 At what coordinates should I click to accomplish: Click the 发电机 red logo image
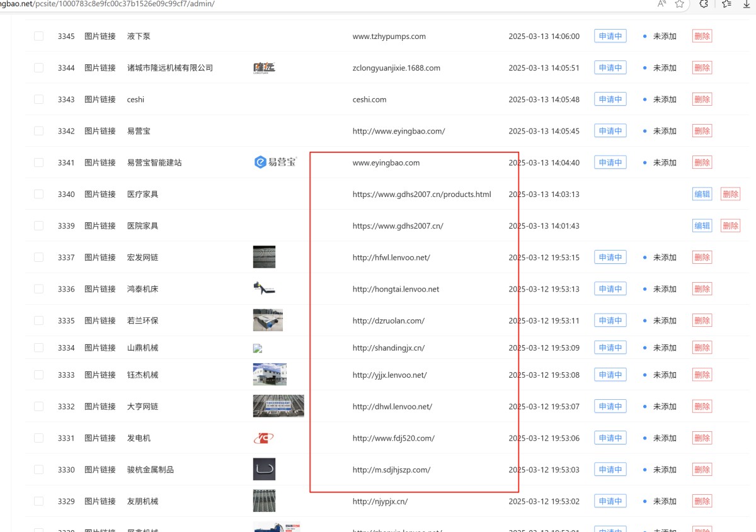pos(263,438)
